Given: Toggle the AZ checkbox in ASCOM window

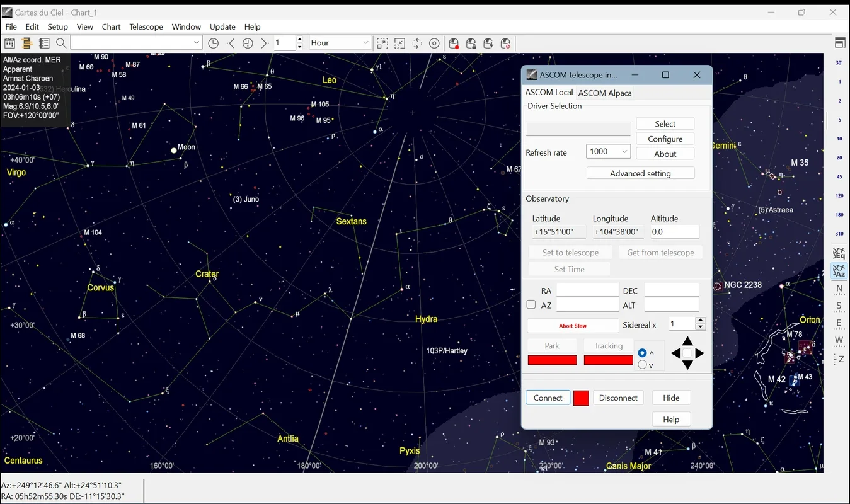Looking at the screenshot, I should [531, 305].
